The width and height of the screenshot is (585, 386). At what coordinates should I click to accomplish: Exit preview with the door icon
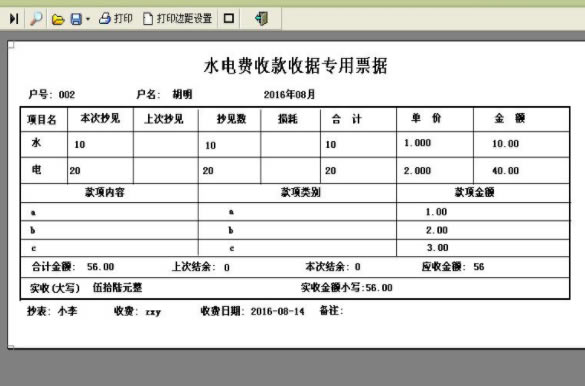click(x=261, y=18)
